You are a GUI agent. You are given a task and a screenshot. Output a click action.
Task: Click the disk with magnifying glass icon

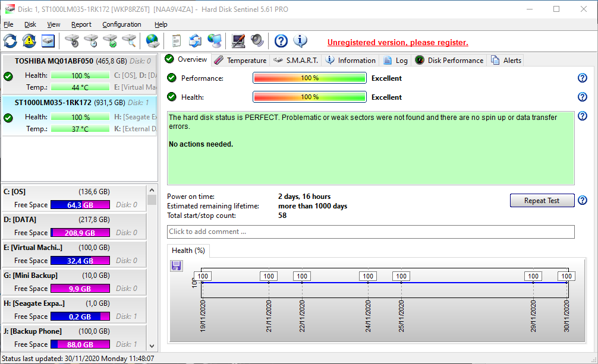coord(129,41)
